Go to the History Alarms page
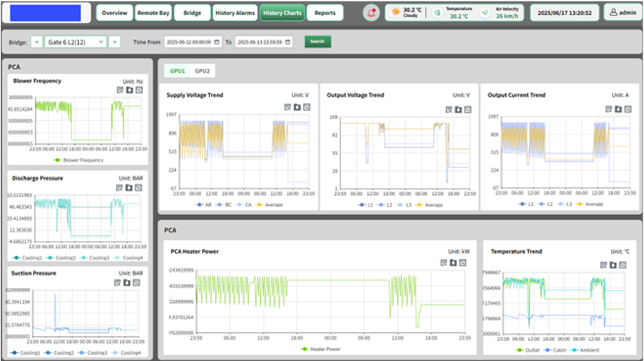The image size is (644, 361). coord(233,13)
